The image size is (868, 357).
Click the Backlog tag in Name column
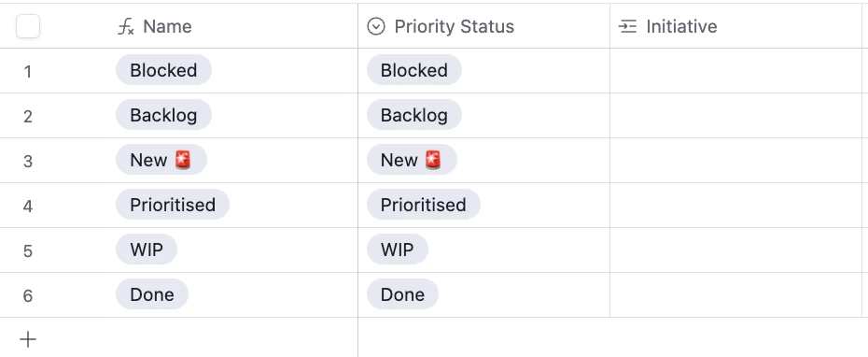pyautogui.click(x=163, y=115)
